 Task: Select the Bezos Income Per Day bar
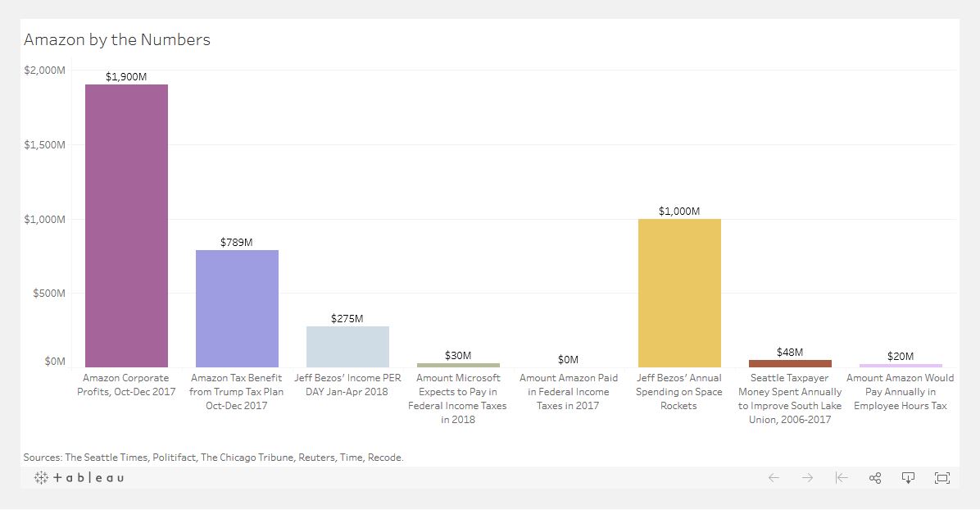[347, 347]
